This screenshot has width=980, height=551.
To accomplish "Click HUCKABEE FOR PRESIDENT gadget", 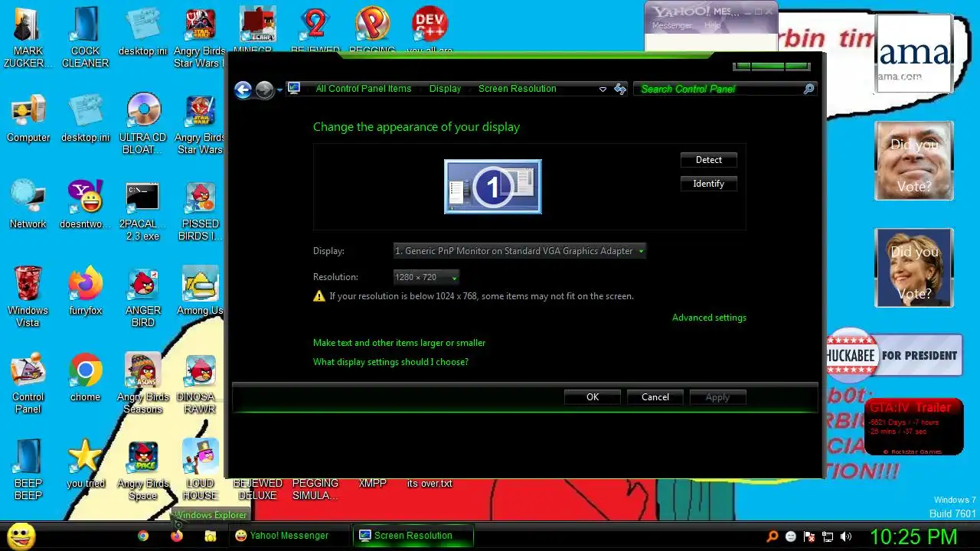I will click(893, 356).
